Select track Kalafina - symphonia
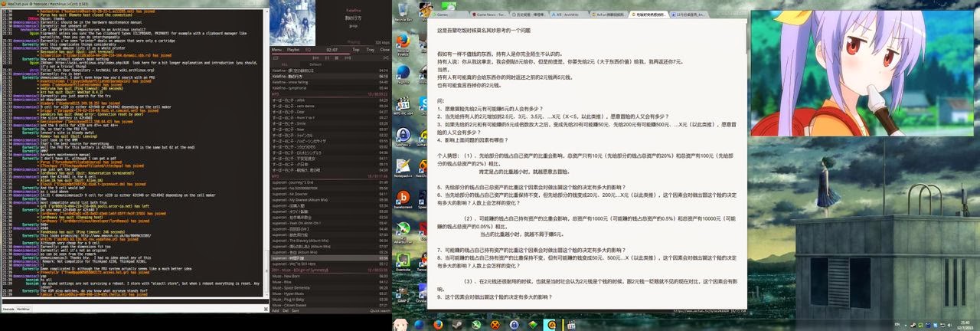This screenshot has height=331, width=980. (x=331, y=88)
